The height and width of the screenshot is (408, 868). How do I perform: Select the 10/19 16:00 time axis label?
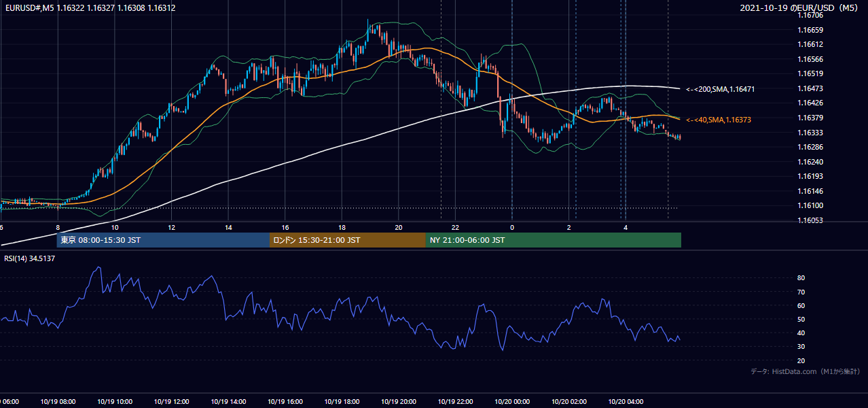[285, 402]
